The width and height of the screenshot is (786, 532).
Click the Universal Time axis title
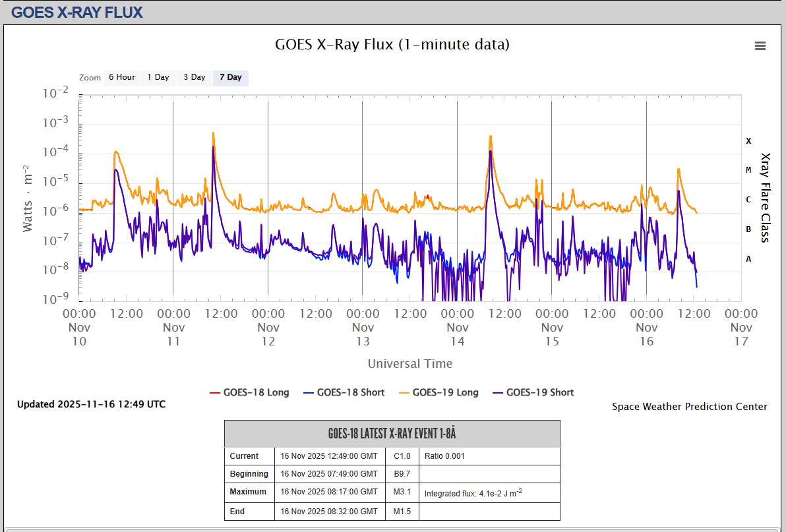[x=410, y=363]
